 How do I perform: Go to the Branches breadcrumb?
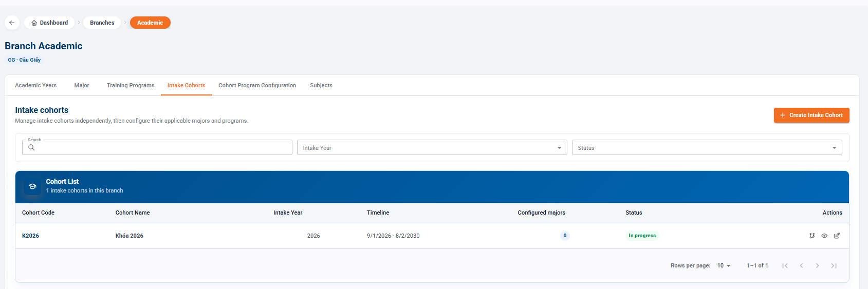(x=102, y=23)
